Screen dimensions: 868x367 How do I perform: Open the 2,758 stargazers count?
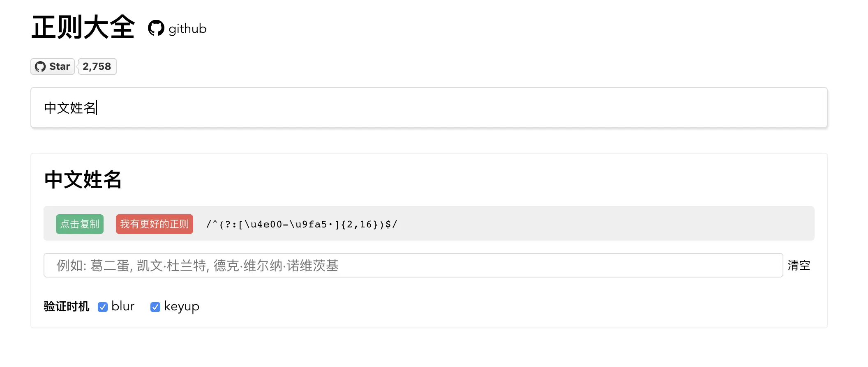tap(97, 67)
